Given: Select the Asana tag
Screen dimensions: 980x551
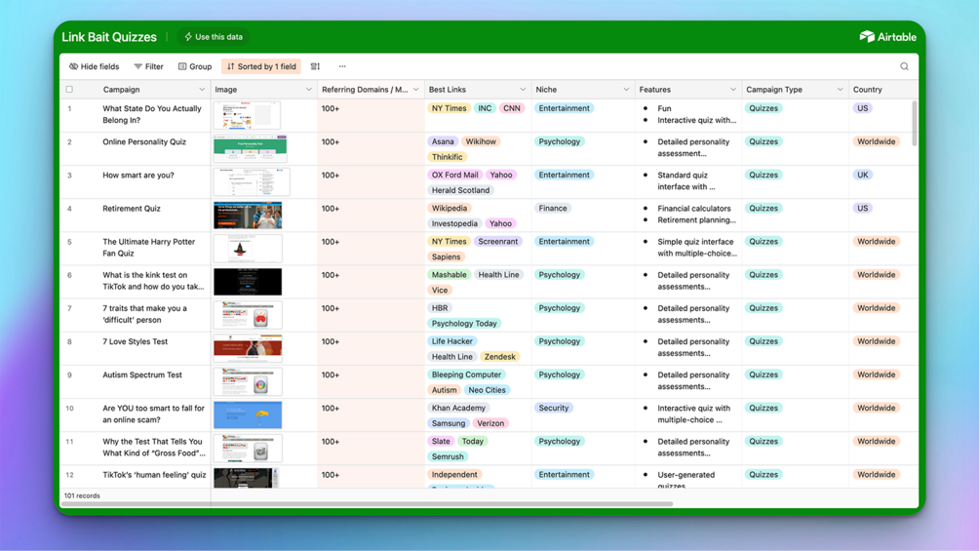Looking at the screenshot, I should point(443,141).
